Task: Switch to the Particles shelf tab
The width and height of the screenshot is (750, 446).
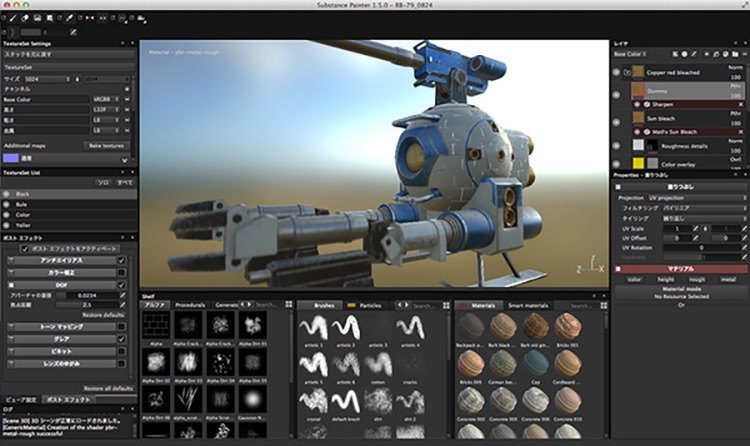Action: click(365, 305)
